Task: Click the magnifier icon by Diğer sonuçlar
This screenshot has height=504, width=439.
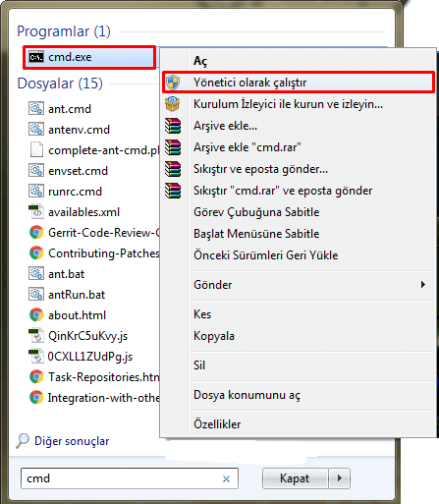Action: click(x=23, y=441)
